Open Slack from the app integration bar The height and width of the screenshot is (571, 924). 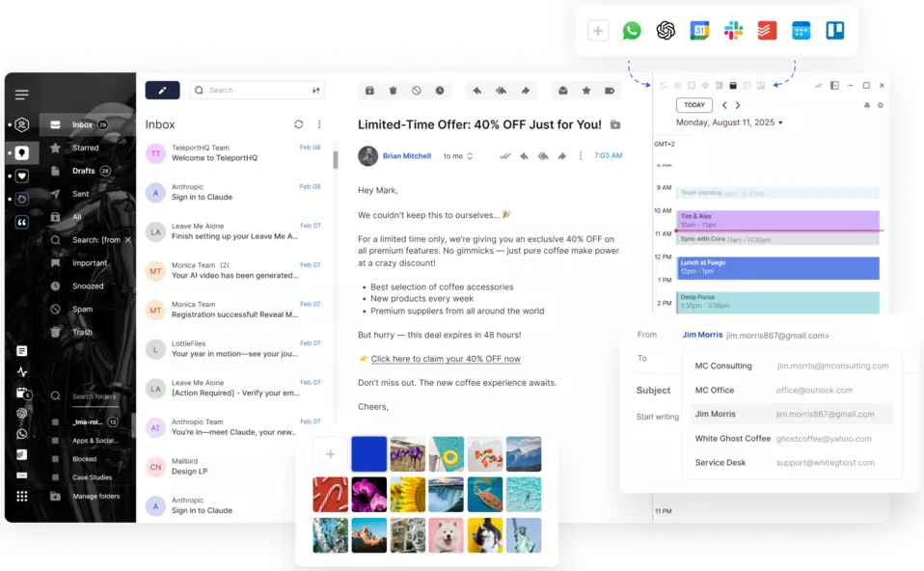734,31
